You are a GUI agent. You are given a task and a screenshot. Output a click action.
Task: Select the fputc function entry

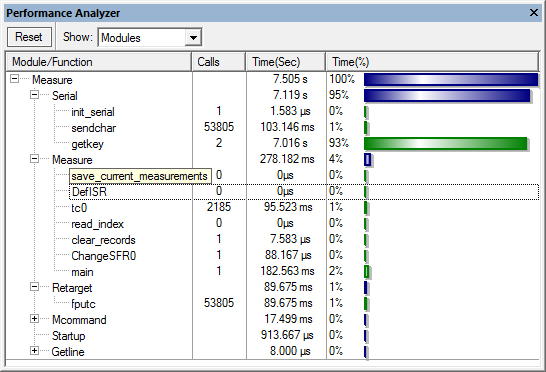83,304
